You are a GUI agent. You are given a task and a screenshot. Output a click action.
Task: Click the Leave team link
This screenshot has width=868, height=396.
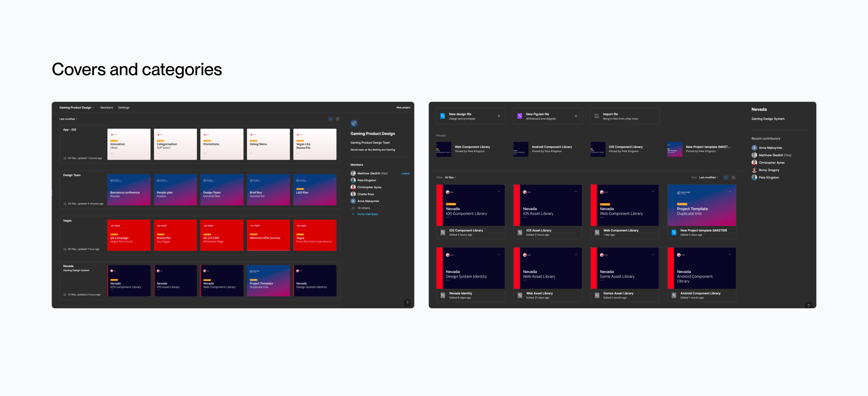tap(405, 174)
